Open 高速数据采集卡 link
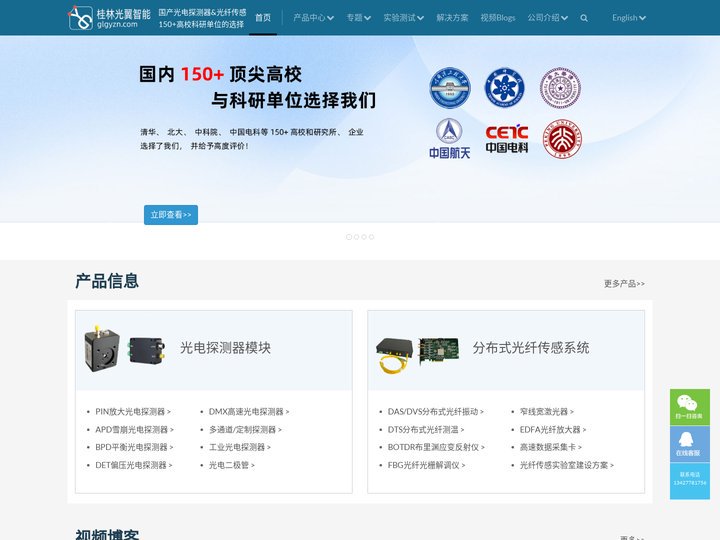The image size is (720, 540). click(x=551, y=447)
